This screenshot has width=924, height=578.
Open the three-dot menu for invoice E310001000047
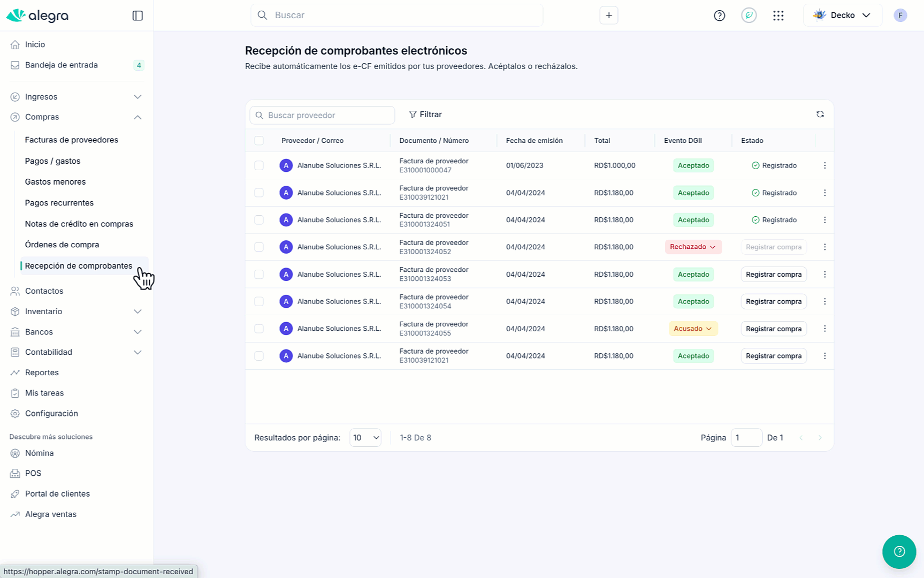click(x=824, y=166)
